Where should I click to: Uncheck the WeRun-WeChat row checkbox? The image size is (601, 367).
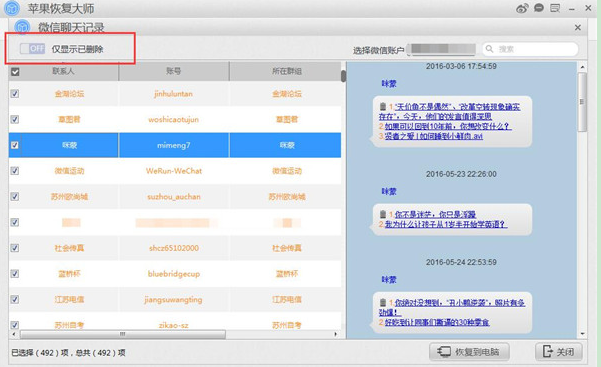(15, 171)
